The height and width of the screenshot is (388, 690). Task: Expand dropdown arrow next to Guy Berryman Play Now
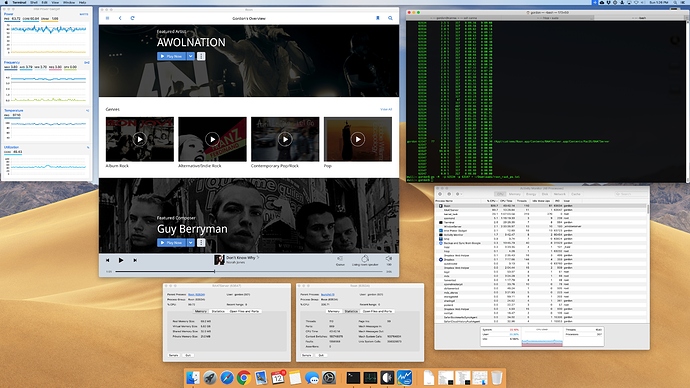point(191,242)
